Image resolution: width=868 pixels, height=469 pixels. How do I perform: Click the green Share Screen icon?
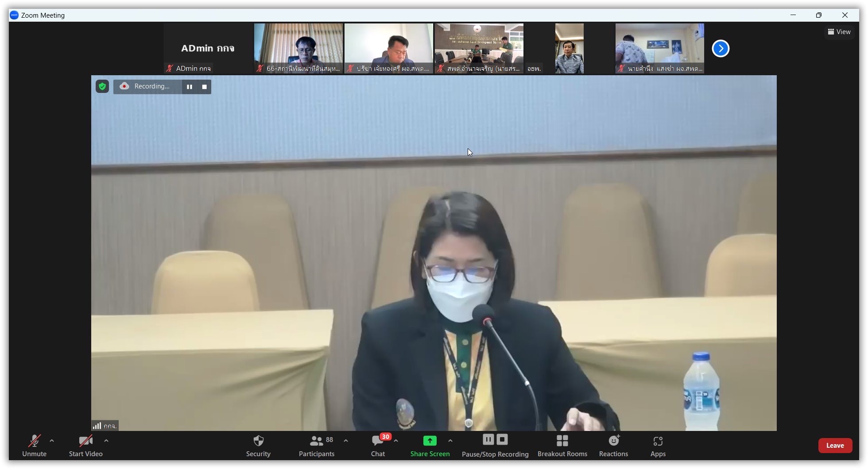click(430, 441)
